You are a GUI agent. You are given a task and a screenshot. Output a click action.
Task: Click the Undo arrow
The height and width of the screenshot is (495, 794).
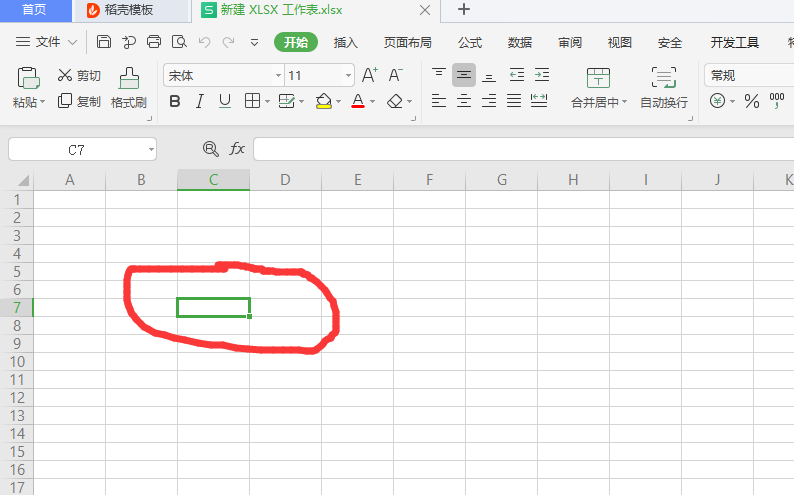pos(204,42)
